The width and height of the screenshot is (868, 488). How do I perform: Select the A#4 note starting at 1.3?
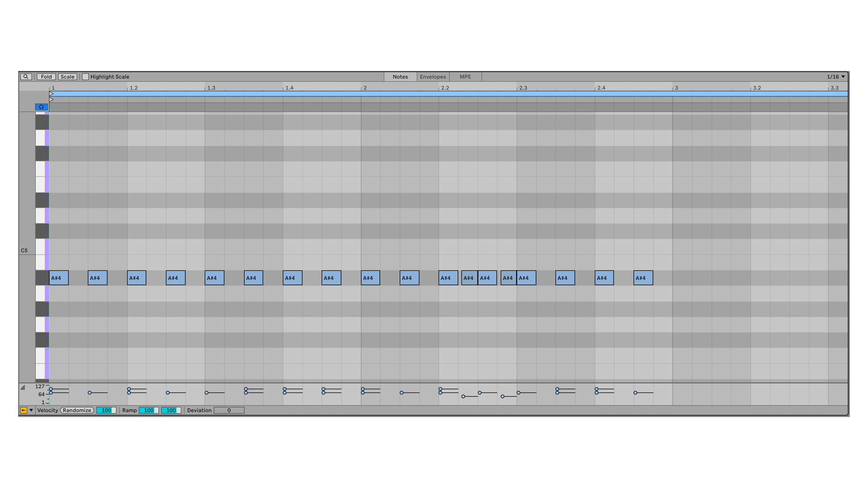point(214,278)
